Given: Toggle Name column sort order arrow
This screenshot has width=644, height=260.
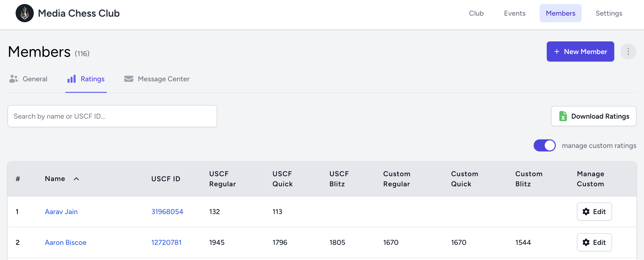Looking at the screenshot, I should click(x=76, y=179).
